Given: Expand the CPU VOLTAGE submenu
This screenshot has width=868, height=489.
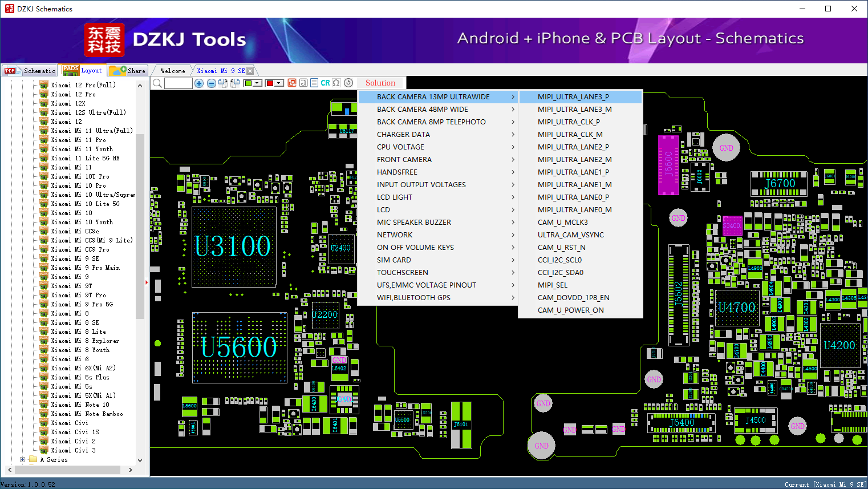Looking at the screenshot, I should coord(437,147).
